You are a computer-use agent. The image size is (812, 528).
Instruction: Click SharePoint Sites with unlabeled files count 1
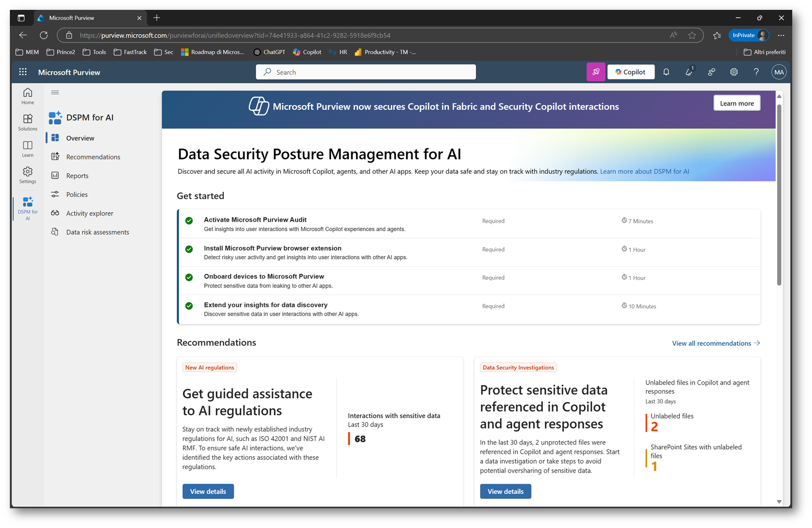point(654,466)
